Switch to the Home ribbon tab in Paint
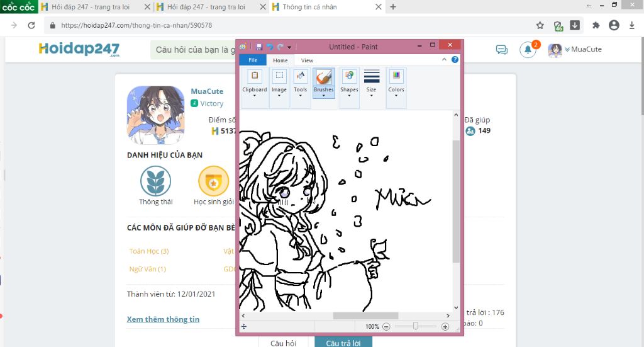The image size is (644, 347). pos(280,60)
